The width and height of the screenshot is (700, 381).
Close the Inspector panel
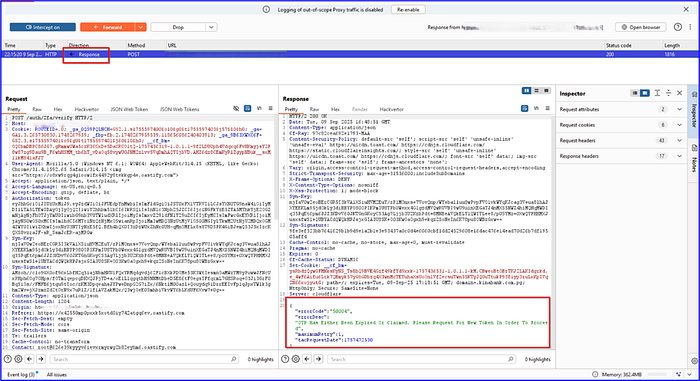679,93
